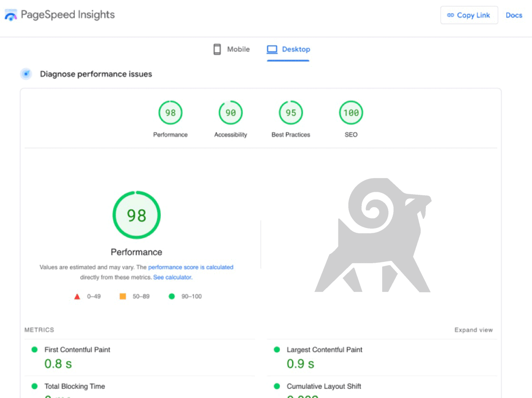Click the Accessibility category label

tap(231, 135)
